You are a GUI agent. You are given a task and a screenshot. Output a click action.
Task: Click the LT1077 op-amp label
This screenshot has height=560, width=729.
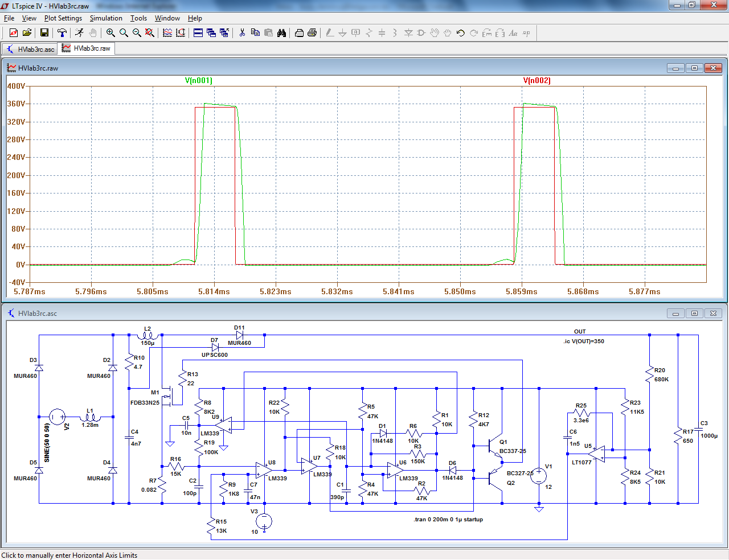581,463
